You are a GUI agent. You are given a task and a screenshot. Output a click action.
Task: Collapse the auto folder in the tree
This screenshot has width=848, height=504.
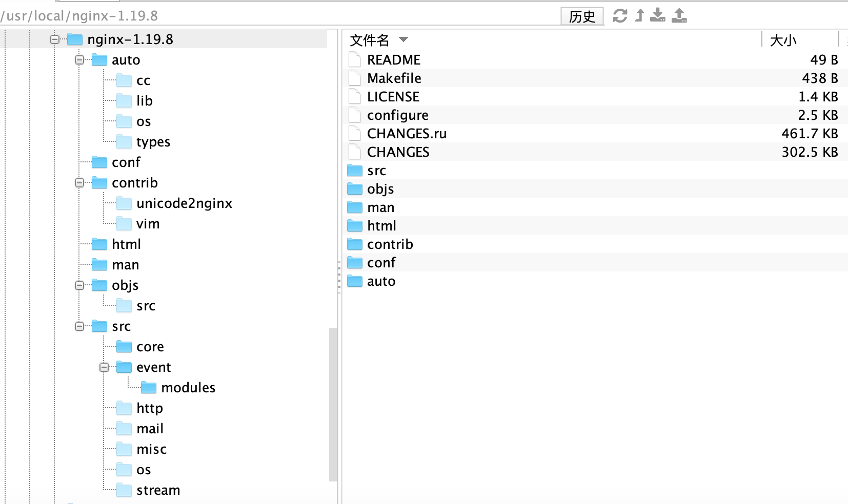[x=79, y=60]
